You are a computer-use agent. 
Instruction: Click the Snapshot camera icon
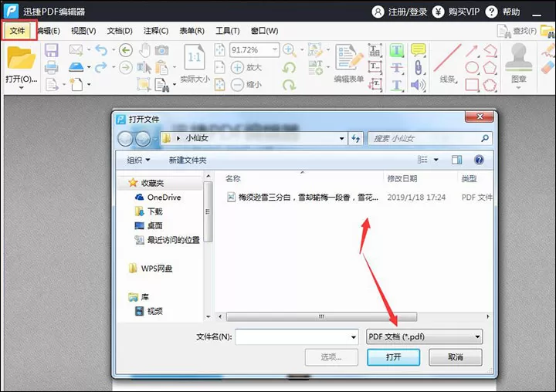coord(161,50)
